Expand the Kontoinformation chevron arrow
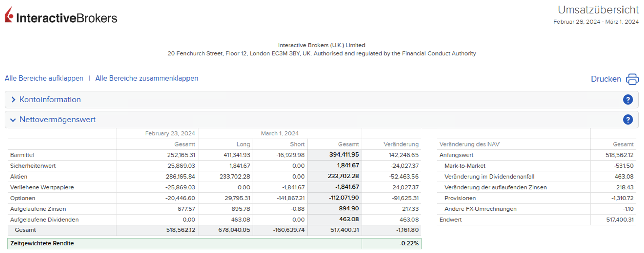This screenshot has height=253, width=644. point(13,100)
